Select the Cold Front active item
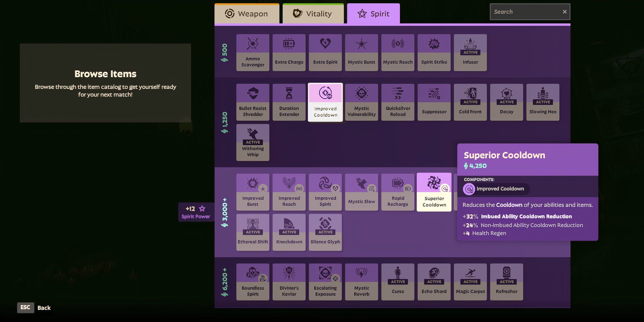This screenshot has height=322, width=644. (x=470, y=102)
